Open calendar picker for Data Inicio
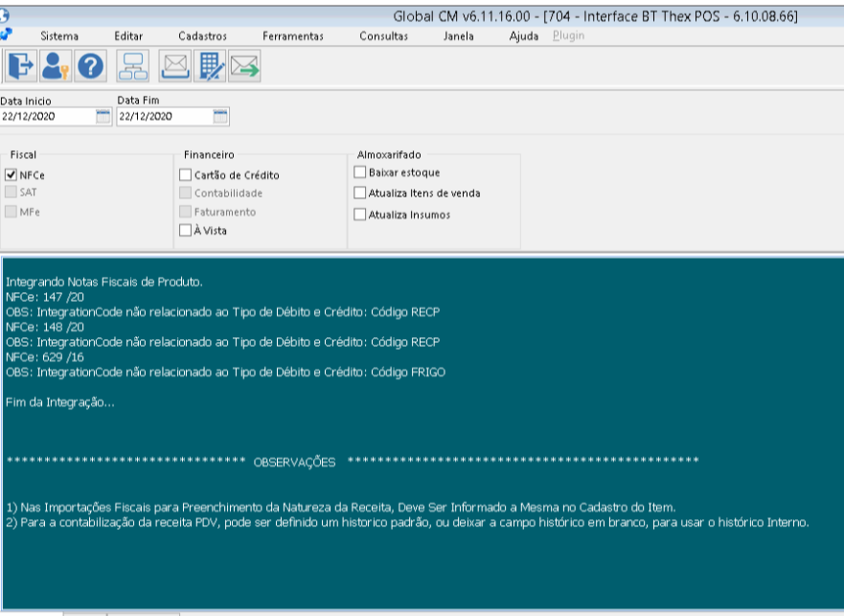This screenshot has height=616, width=844. [103, 116]
